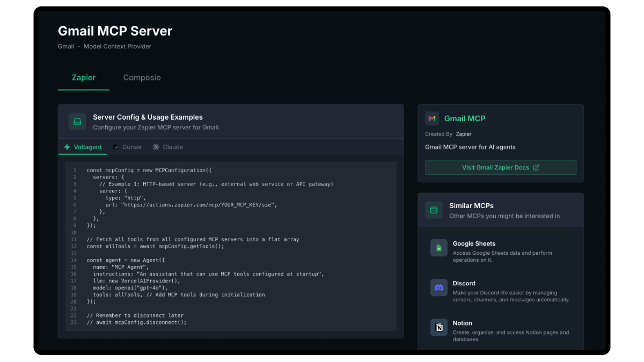Click the line "const allTools = await mcpConfig.getTools();"
Image resolution: width=644 pixels, height=362 pixels.
155,246
